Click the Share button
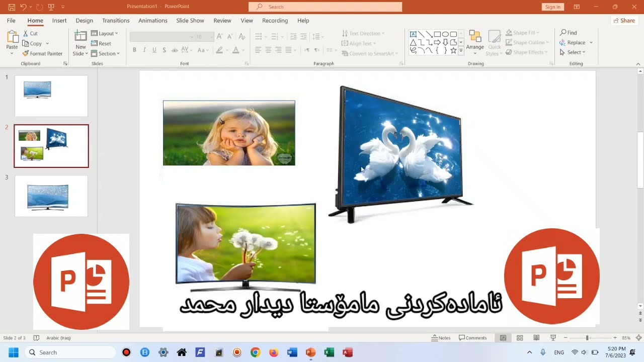The height and width of the screenshot is (362, 644). (x=623, y=21)
